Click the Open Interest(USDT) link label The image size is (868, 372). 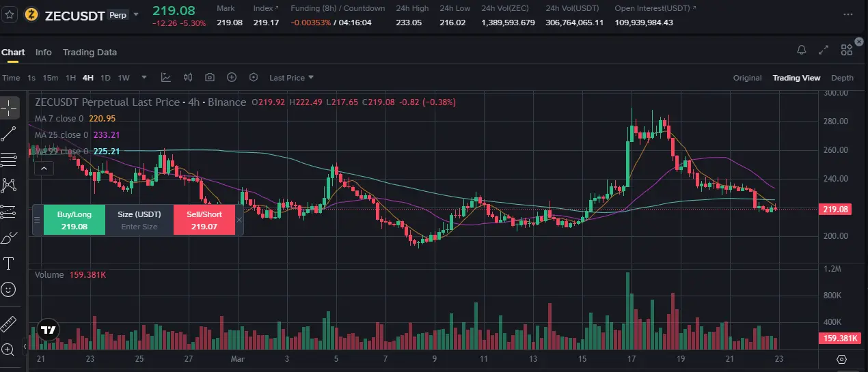(x=655, y=8)
